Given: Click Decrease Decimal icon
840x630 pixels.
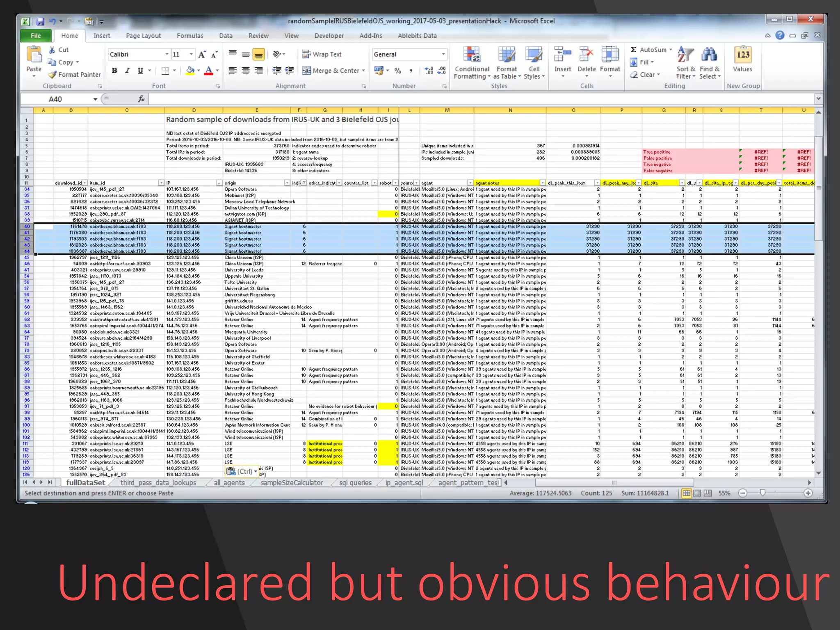Looking at the screenshot, I should coord(442,71).
